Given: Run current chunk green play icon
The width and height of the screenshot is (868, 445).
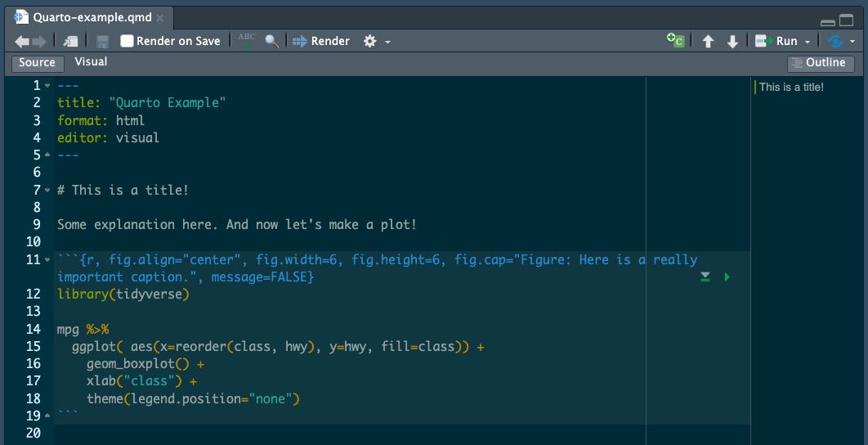Looking at the screenshot, I should 727,276.
